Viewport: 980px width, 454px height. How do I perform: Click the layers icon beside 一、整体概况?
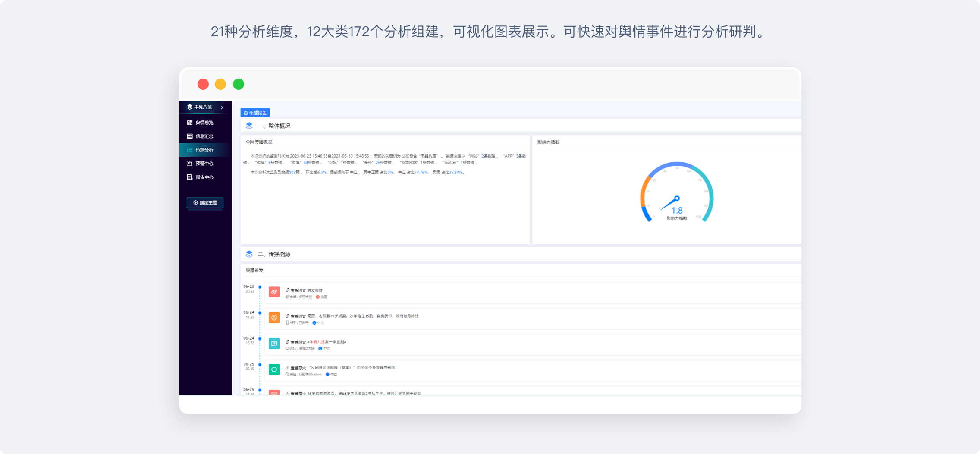pyautogui.click(x=249, y=126)
